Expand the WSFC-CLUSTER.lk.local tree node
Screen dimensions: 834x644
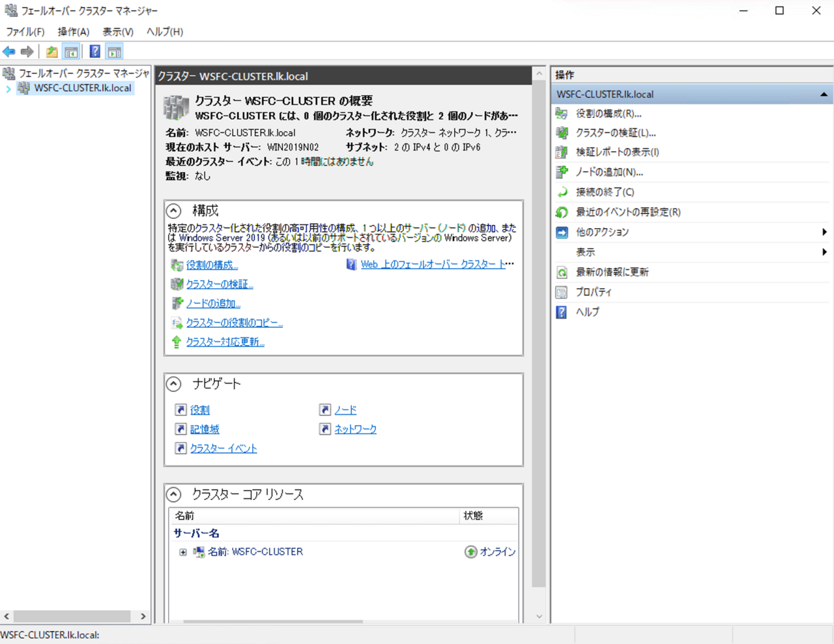pyautogui.click(x=8, y=89)
